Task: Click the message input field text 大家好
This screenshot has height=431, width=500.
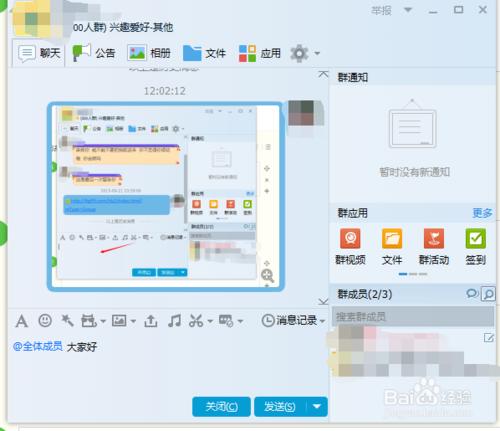Action: [82, 347]
